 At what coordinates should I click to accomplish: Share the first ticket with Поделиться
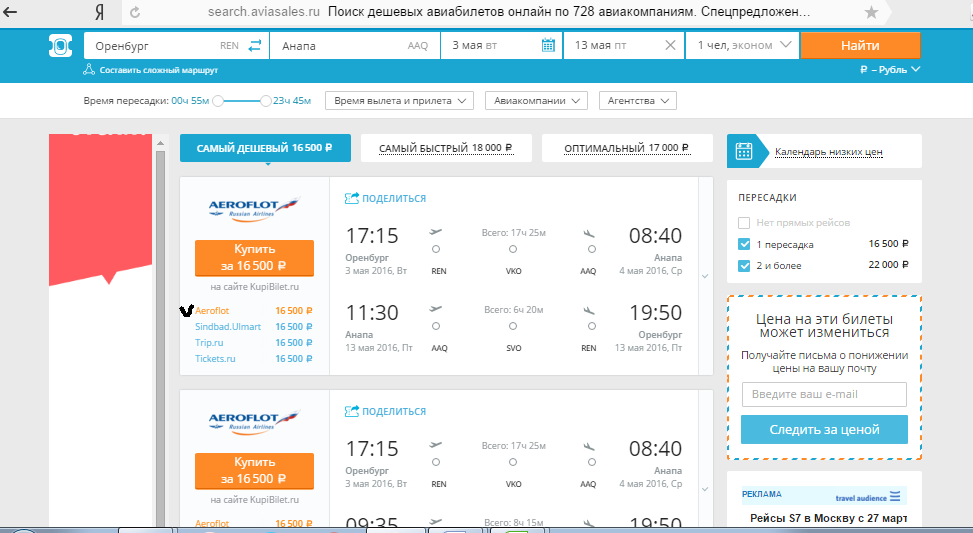(385, 199)
